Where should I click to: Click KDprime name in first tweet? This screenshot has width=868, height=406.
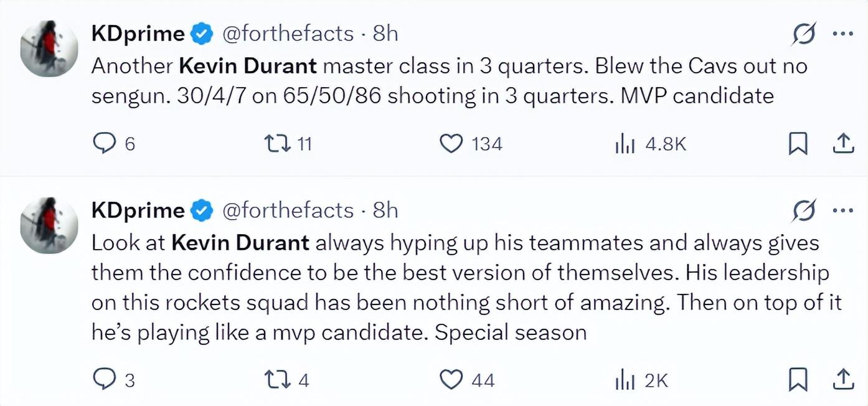(138, 34)
